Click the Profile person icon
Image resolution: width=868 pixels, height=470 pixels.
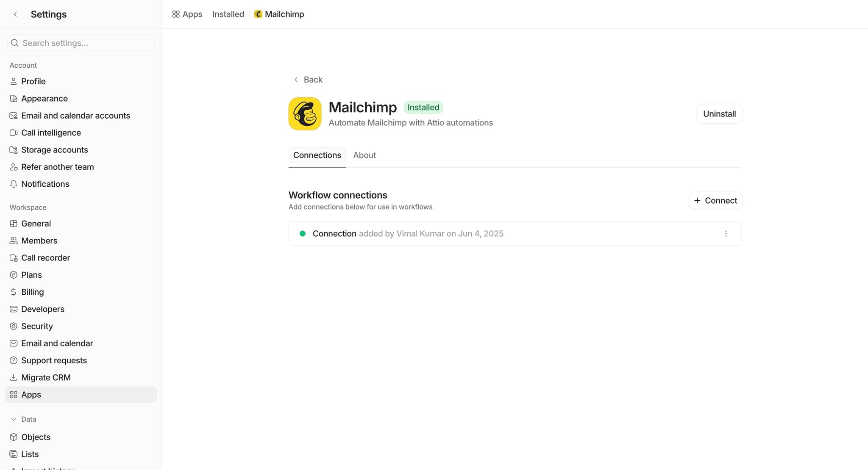click(x=14, y=81)
